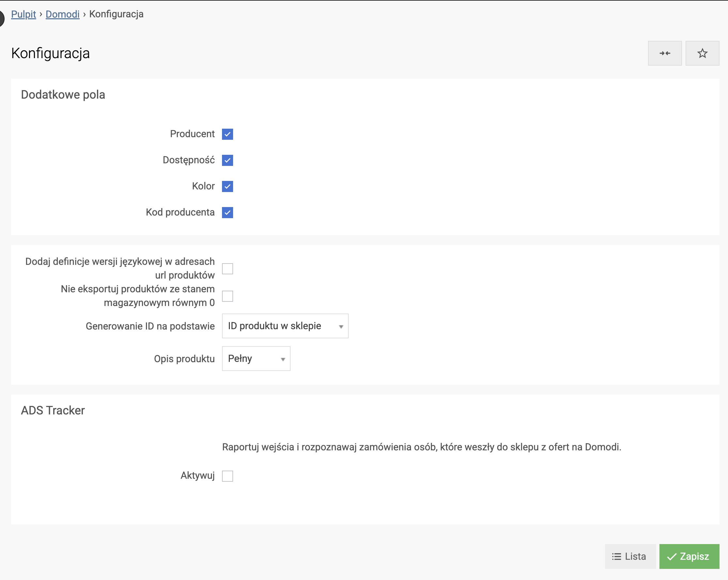This screenshot has height=580, width=728.
Task: Click the arrow of the Generowanie ID select
Action: 341,327
